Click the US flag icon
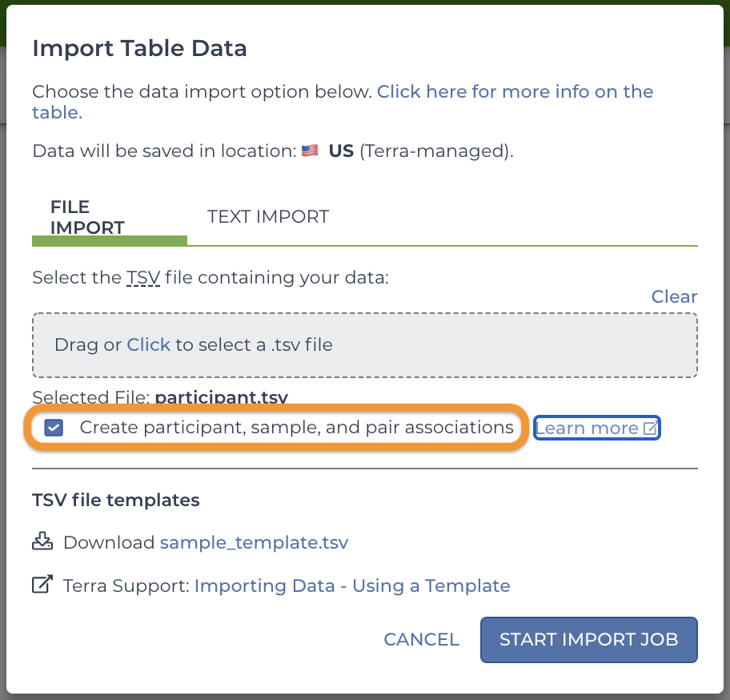 coord(310,151)
